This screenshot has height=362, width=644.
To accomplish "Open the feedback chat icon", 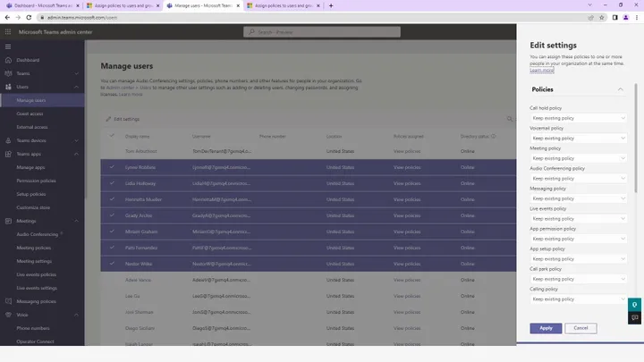I will 634,317.
